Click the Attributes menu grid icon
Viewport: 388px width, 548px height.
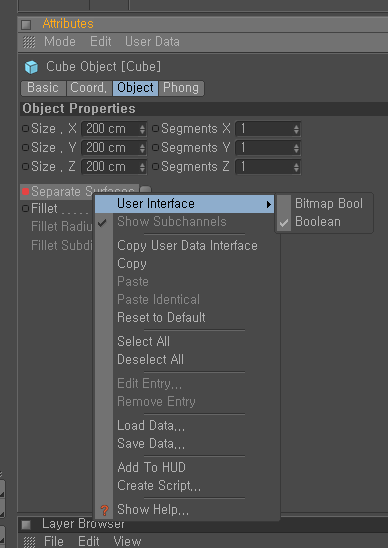click(x=29, y=42)
